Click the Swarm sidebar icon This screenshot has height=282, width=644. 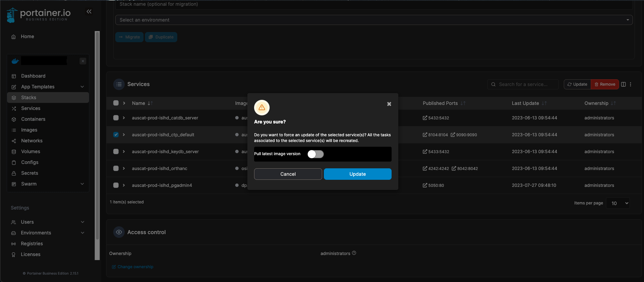pos(14,184)
